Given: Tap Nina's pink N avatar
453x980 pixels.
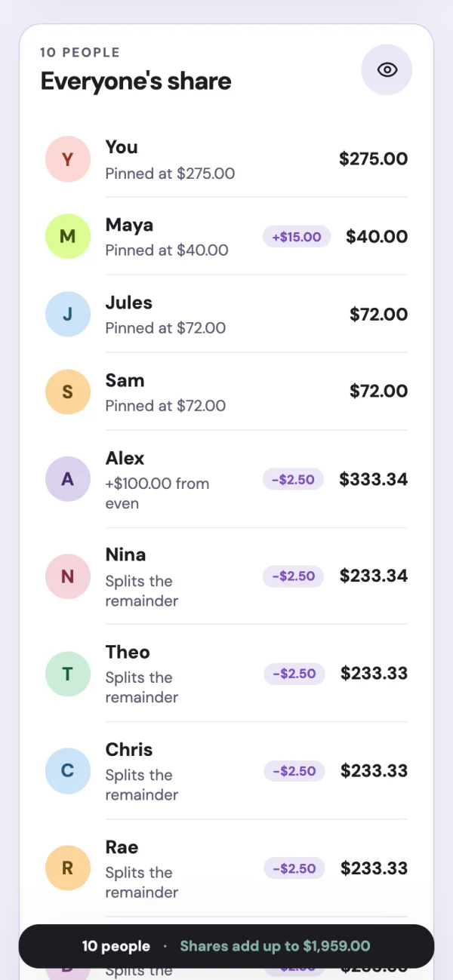Looking at the screenshot, I should tap(68, 576).
